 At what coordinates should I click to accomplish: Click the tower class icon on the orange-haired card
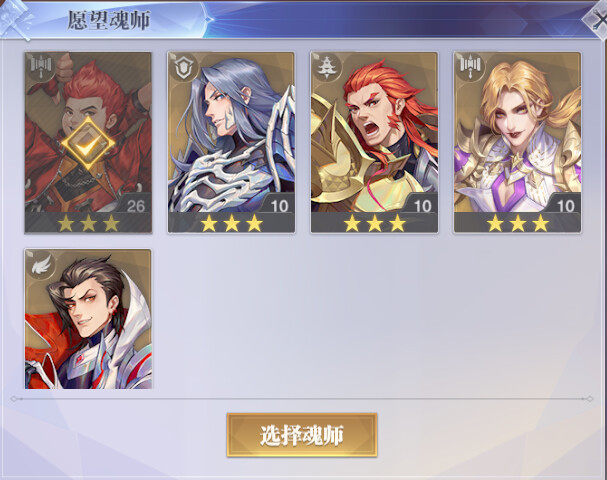pyautogui.click(x=328, y=67)
